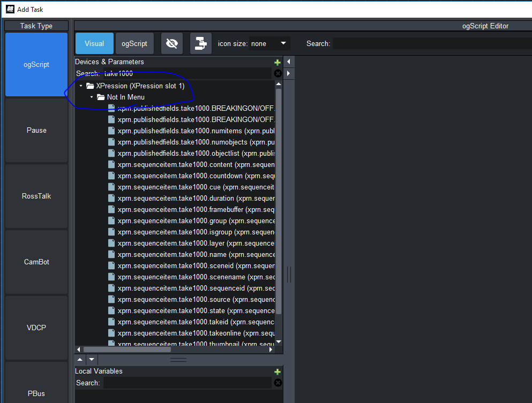Click the horizontal scrollbar thumb
The width and height of the screenshot is (532, 403).
point(127,349)
